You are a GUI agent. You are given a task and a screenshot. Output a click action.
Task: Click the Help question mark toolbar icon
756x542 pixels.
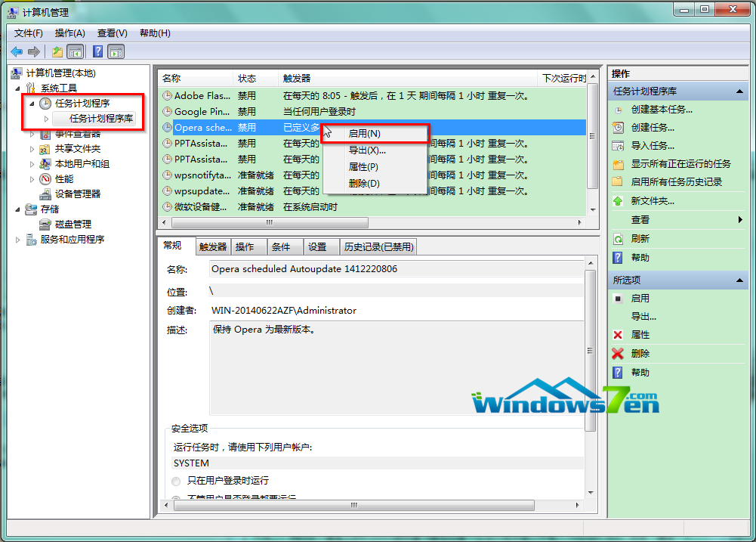[97, 51]
